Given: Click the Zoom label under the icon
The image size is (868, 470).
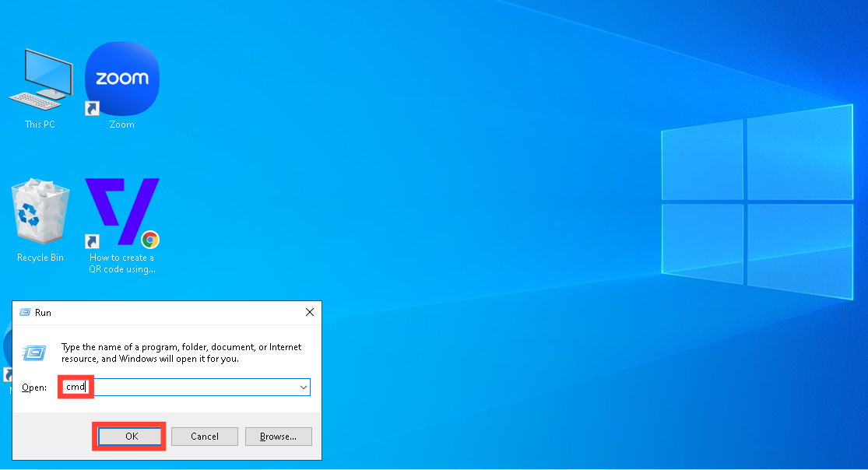Looking at the screenshot, I should 121,125.
